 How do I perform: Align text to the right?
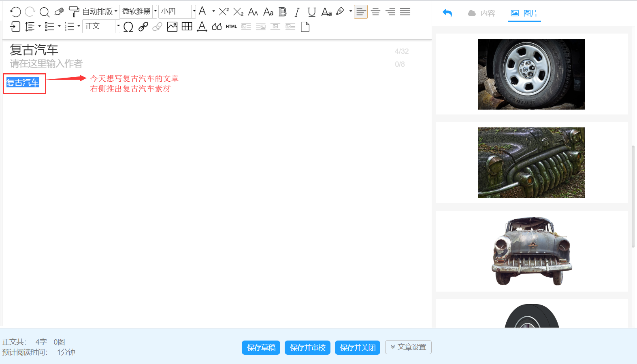pos(390,12)
